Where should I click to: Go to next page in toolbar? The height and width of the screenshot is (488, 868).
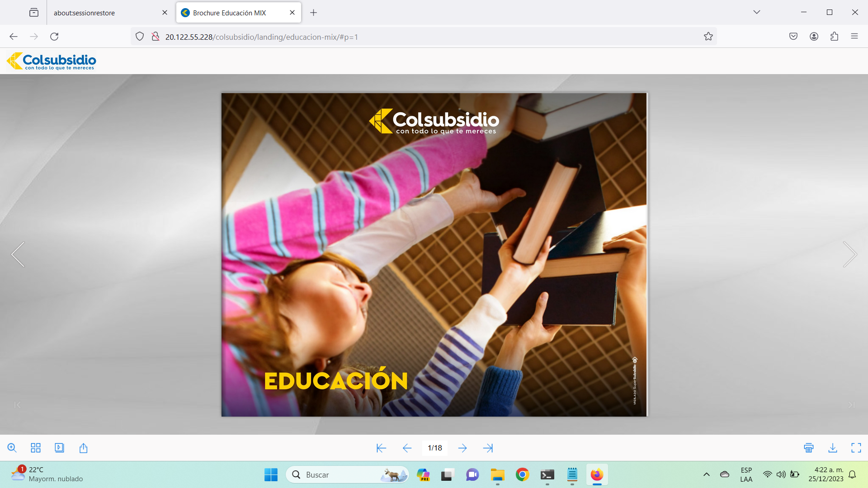462,448
